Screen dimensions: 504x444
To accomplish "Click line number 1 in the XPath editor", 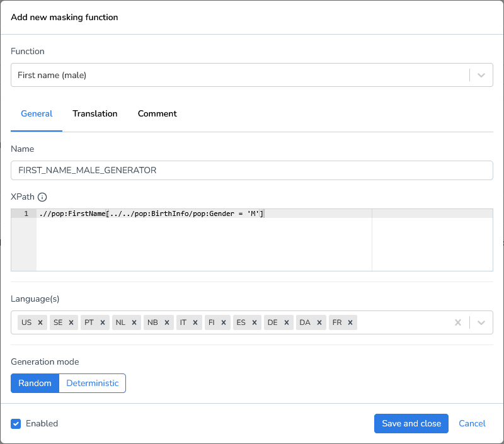I will click(24, 213).
